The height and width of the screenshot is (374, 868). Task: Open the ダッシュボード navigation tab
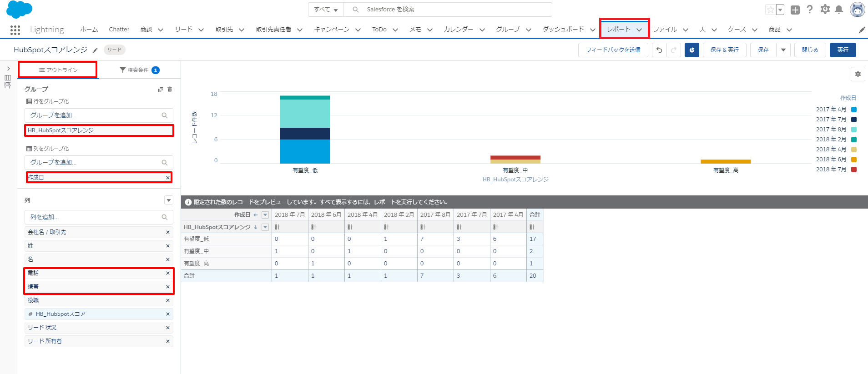tap(563, 30)
